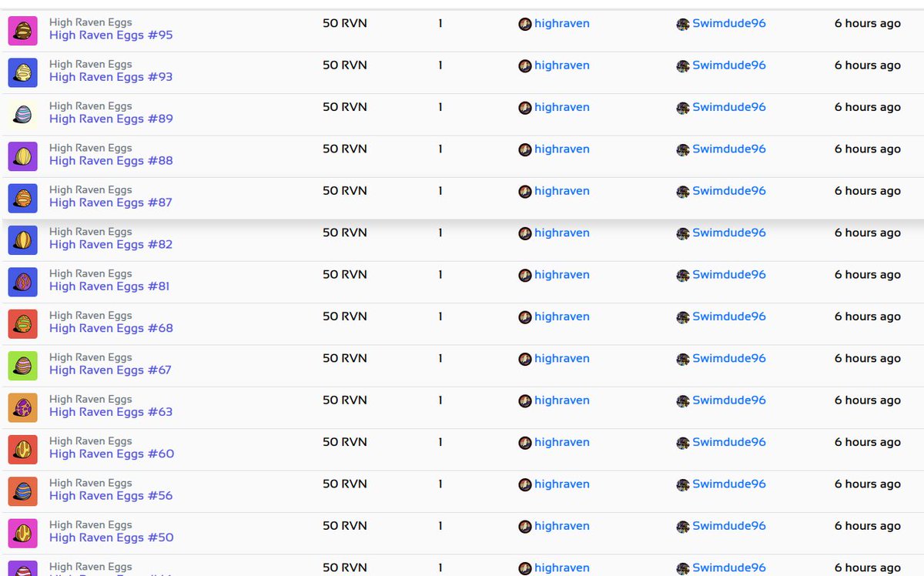Viewport: 924px width, 576px height.
Task: Open the High Raven Eggs #63 thumbnail
Action: tap(23, 407)
